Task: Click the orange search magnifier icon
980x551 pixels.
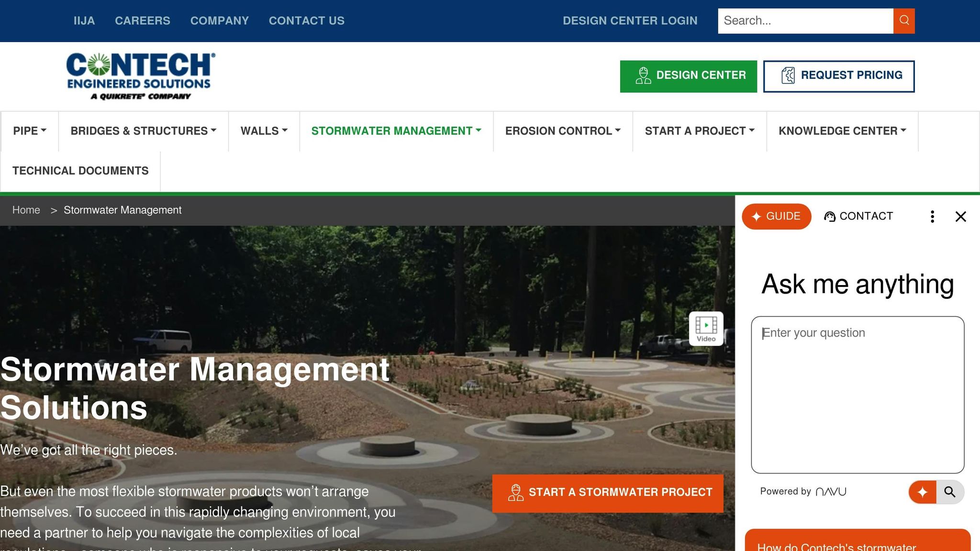Action: point(903,21)
